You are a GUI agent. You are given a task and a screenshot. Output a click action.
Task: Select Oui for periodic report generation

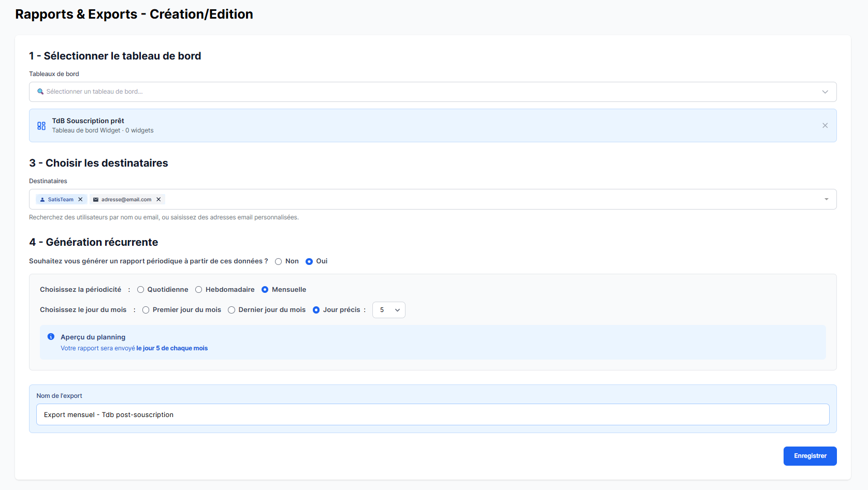pyautogui.click(x=309, y=262)
